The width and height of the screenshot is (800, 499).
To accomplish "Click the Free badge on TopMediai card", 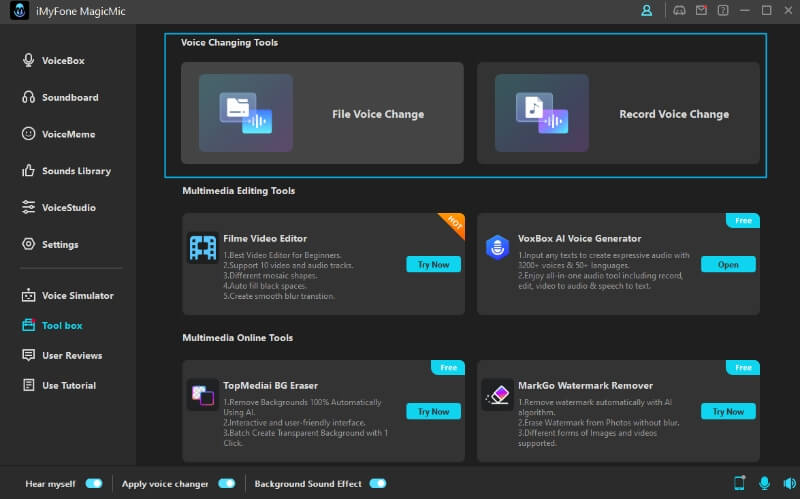I will point(448,367).
